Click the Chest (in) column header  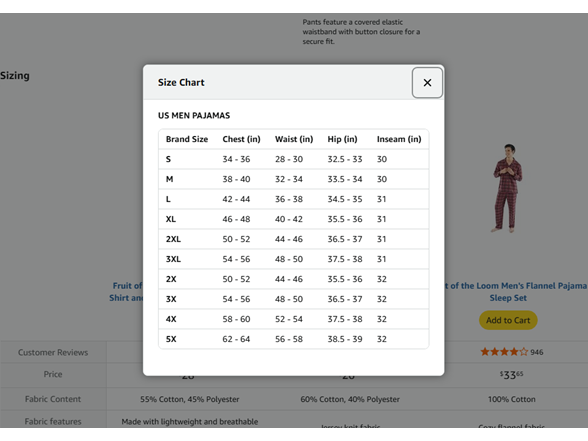point(241,139)
